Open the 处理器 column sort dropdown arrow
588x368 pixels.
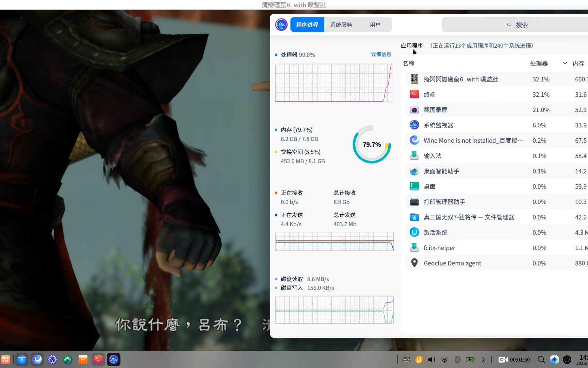565,63
